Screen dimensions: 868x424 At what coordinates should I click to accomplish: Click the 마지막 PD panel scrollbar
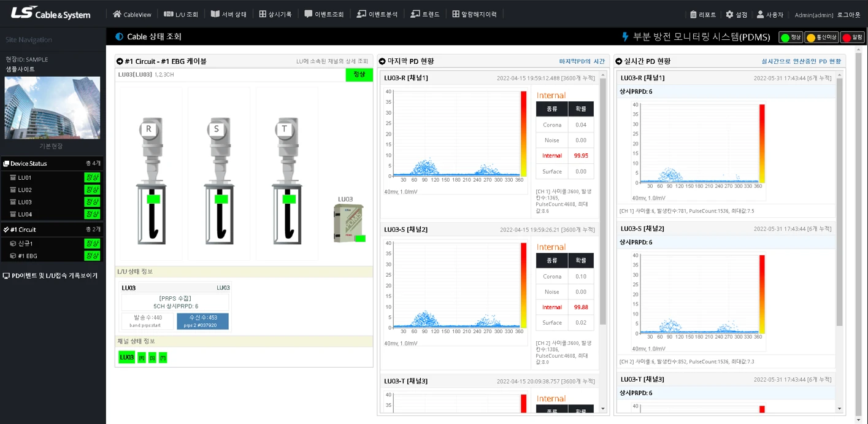click(603, 202)
